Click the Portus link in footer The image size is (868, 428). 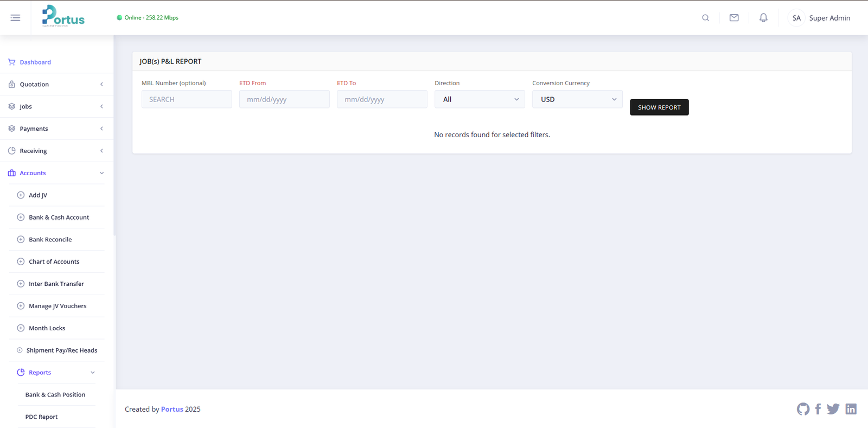tap(172, 409)
